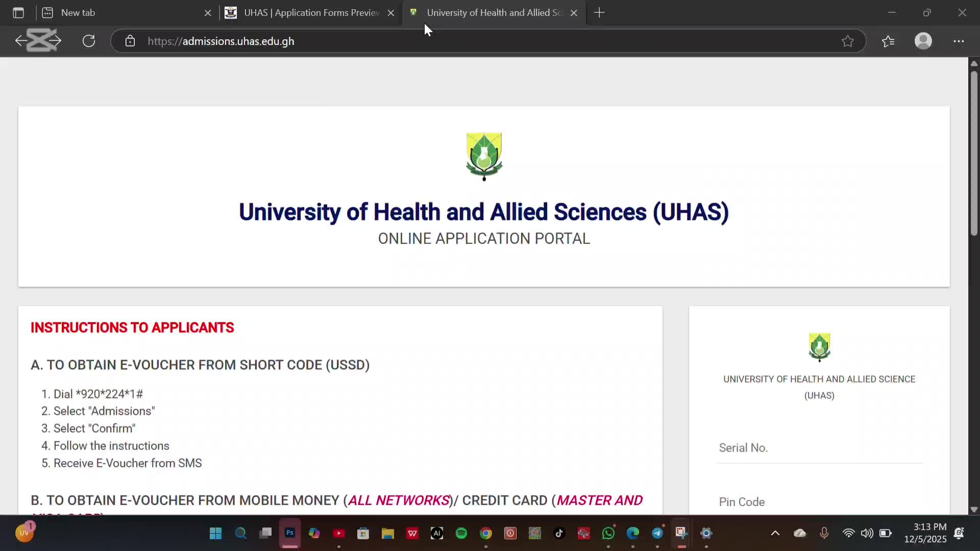Screen dimensions: 980x551
Task: Click the University of Health and Allied Sciences (UHAS) heading
Action: pos(484,212)
